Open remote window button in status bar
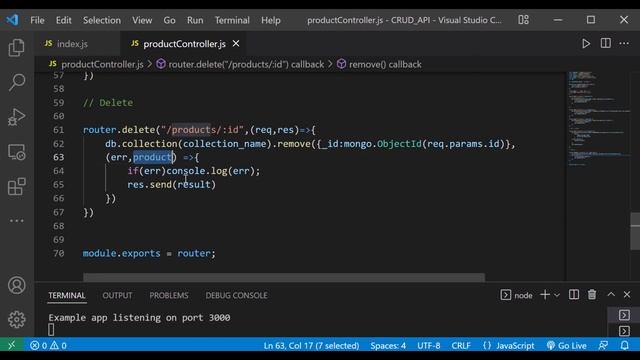640x360 pixels. coord(11,345)
